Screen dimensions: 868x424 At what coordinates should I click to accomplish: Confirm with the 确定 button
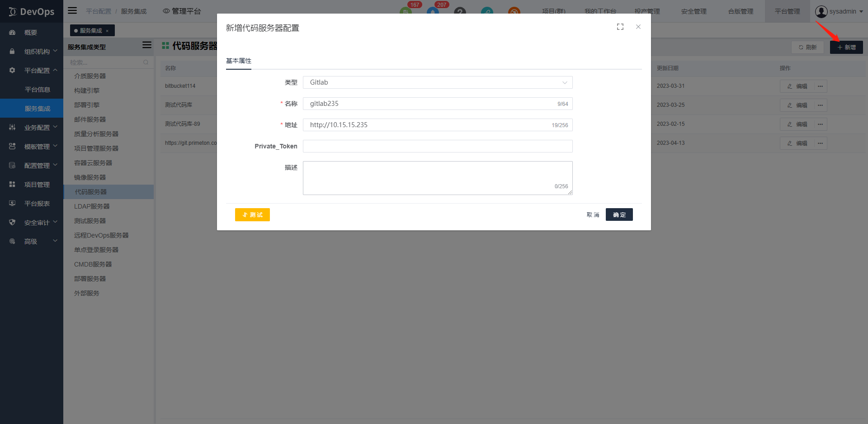click(619, 214)
